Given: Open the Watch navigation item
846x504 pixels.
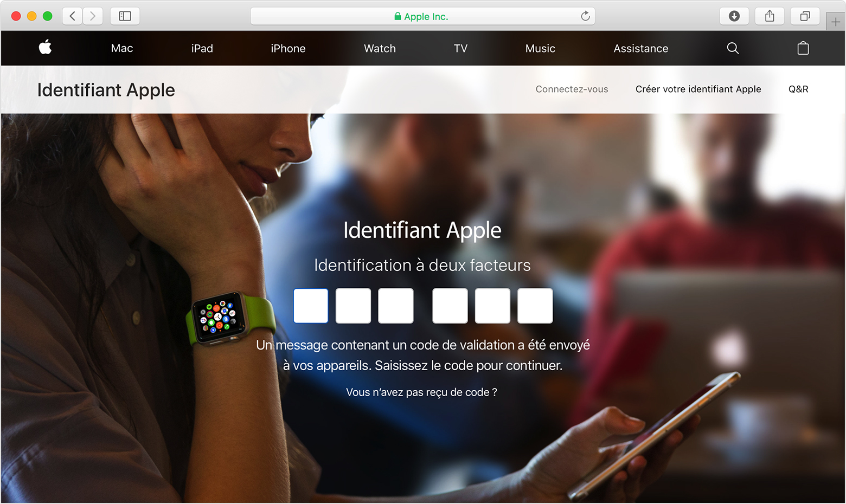Looking at the screenshot, I should pyautogui.click(x=380, y=48).
